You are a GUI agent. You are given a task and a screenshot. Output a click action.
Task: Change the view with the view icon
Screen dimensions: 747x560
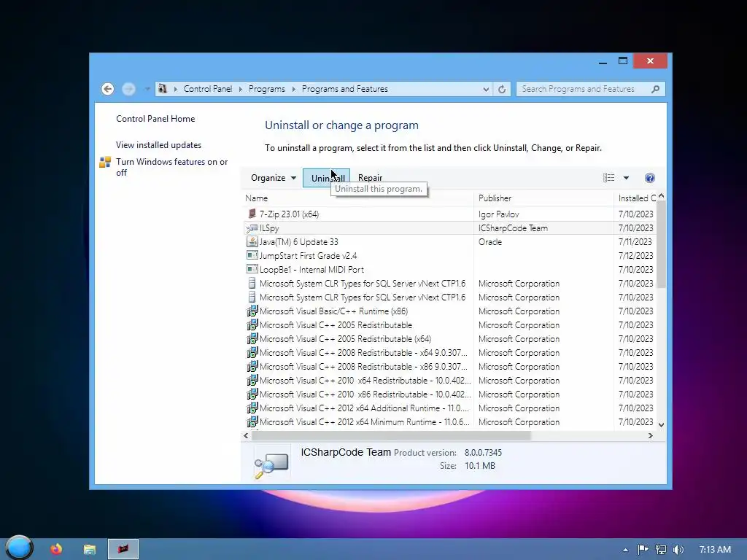click(x=609, y=178)
